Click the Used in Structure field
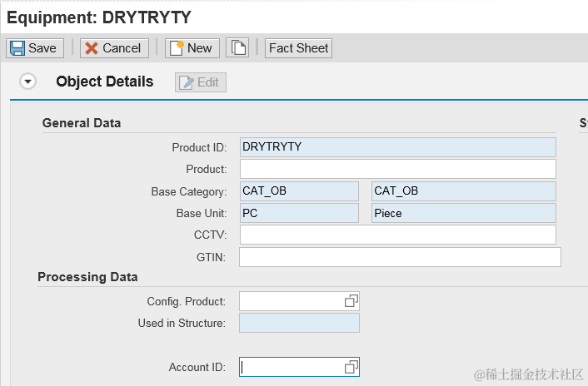 299,323
